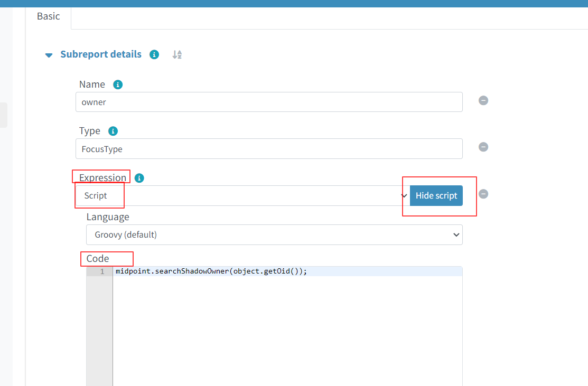This screenshot has height=386, width=588.
Task: Click the Language field label
Action: click(108, 217)
